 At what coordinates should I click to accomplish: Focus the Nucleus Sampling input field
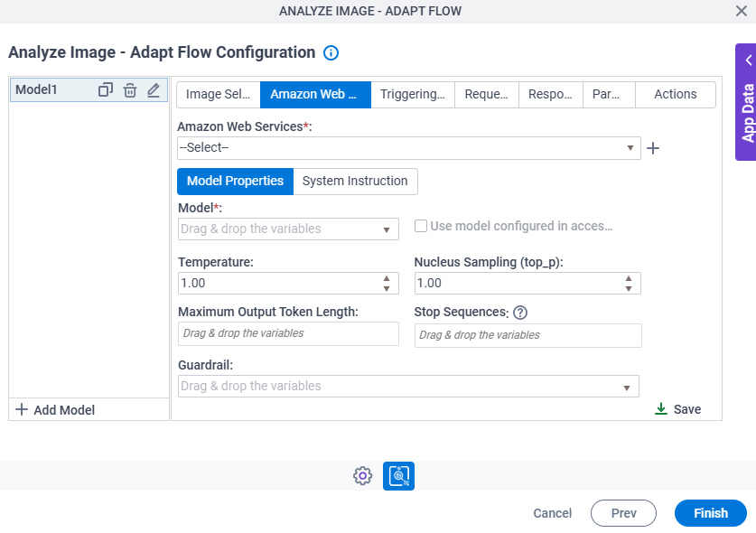[527, 283]
